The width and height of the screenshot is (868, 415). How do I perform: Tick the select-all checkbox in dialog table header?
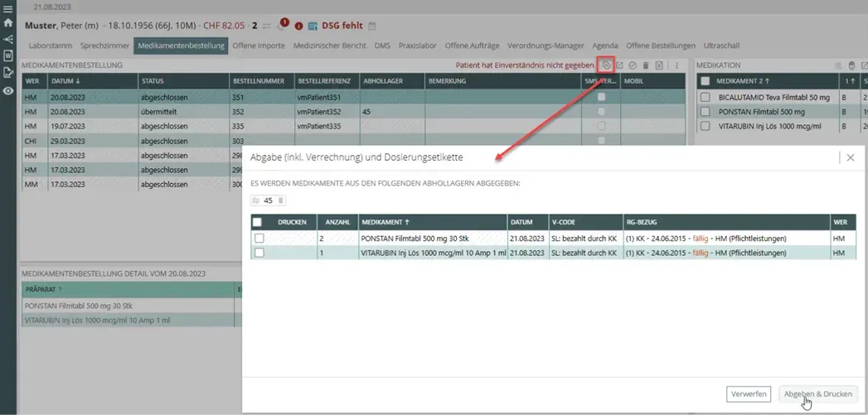pyautogui.click(x=257, y=222)
